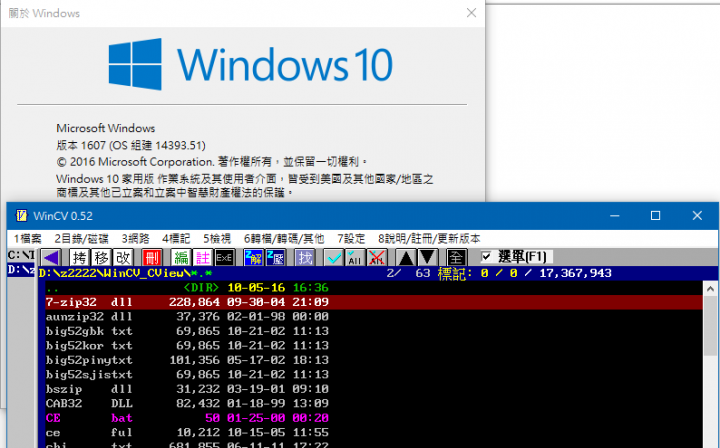Click the 標記: 0 / 0 / 17,367,943 status text
The image size is (720, 448).
click(x=524, y=273)
